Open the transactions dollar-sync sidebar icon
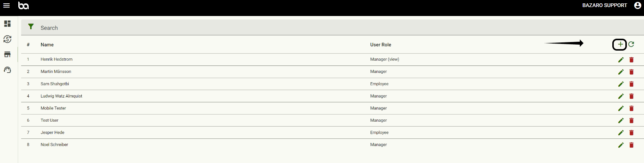This screenshot has width=644, height=163. [7, 39]
